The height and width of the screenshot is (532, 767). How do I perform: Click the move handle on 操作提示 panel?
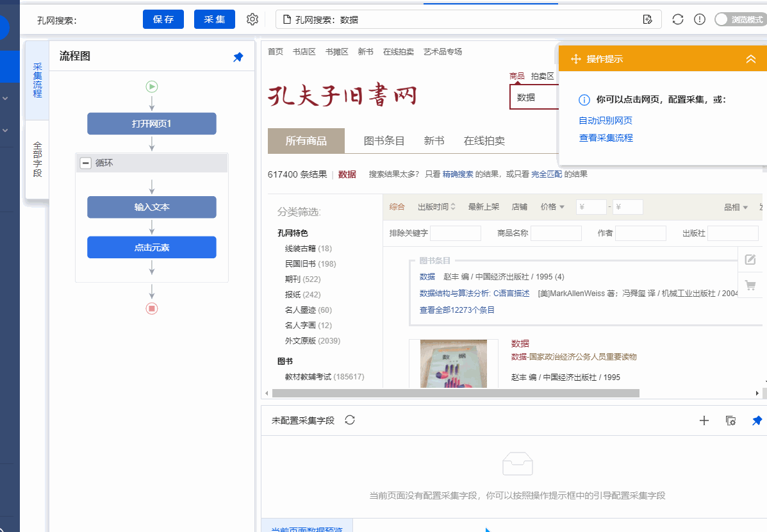(576, 59)
